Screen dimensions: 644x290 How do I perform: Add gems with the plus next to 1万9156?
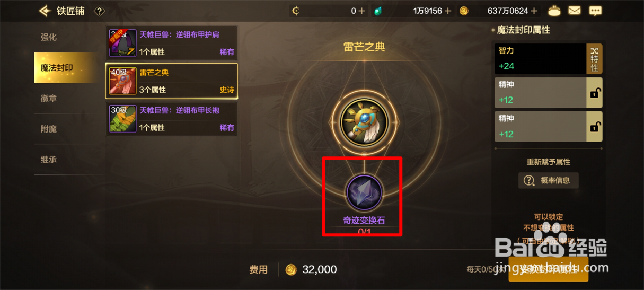pos(448,11)
